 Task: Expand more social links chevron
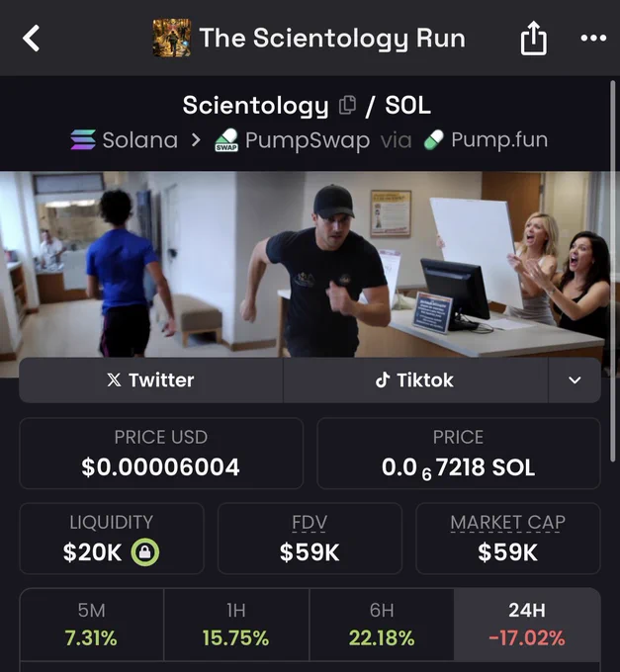(575, 380)
